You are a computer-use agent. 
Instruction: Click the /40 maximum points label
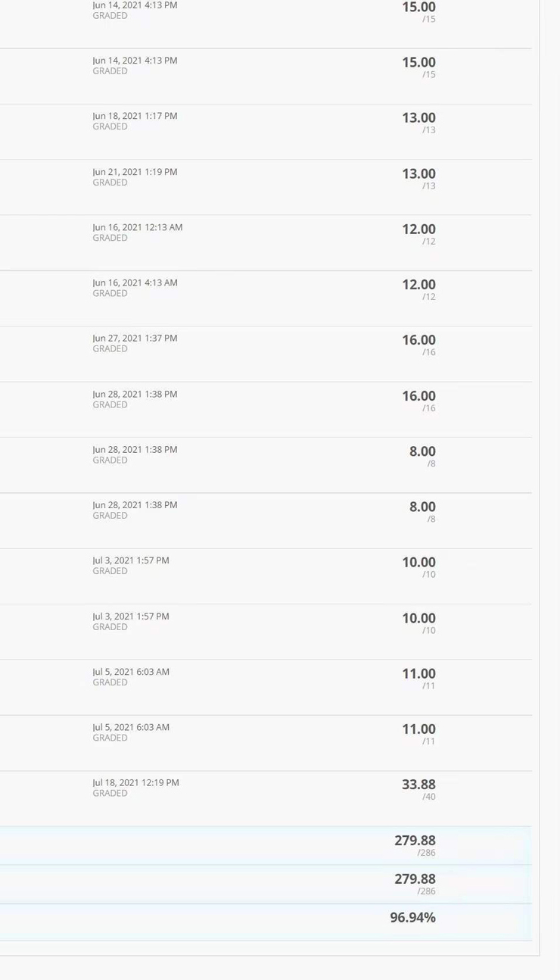click(x=428, y=797)
